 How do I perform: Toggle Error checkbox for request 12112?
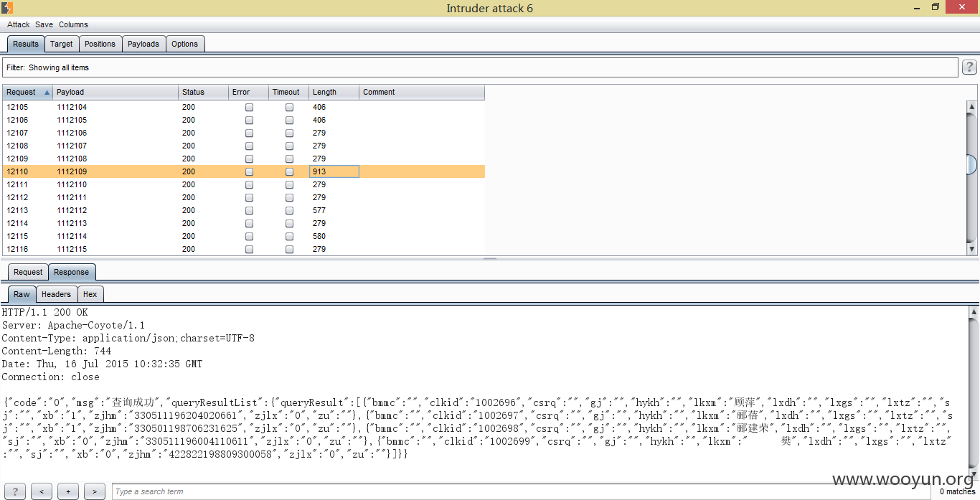pos(249,198)
